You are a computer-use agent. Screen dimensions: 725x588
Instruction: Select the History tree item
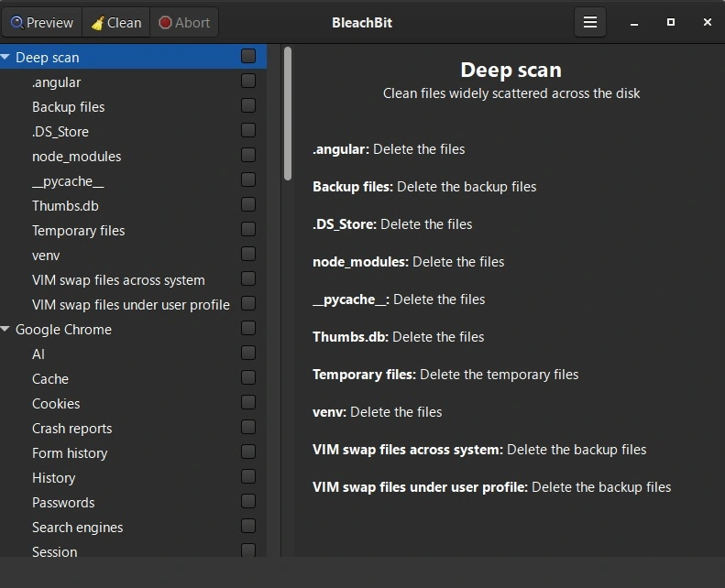click(133, 477)
